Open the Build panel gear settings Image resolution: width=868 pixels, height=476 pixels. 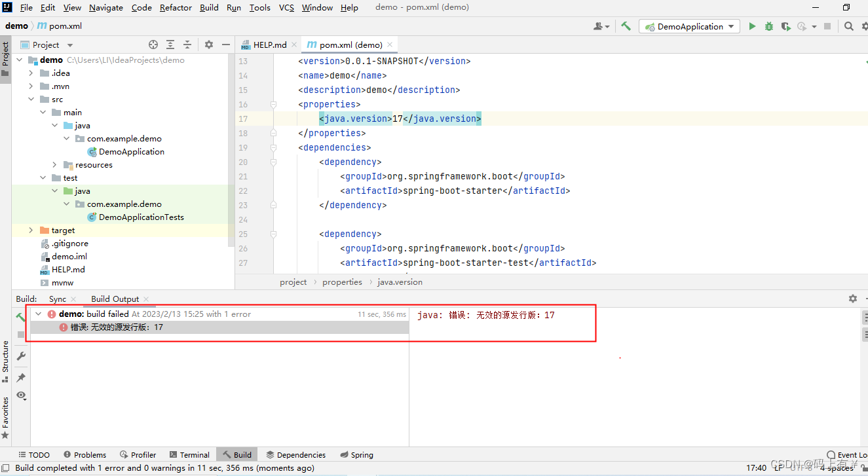tap(852, 299)
